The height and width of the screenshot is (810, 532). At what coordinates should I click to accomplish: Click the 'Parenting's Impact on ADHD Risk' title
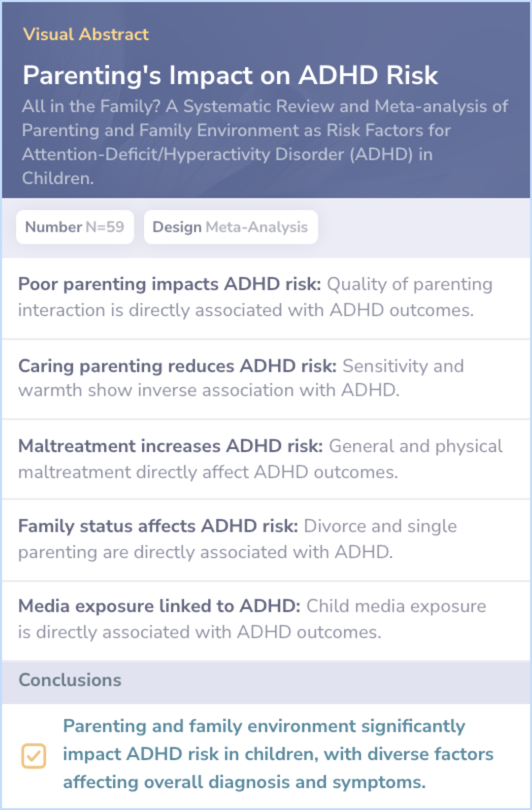230,75
